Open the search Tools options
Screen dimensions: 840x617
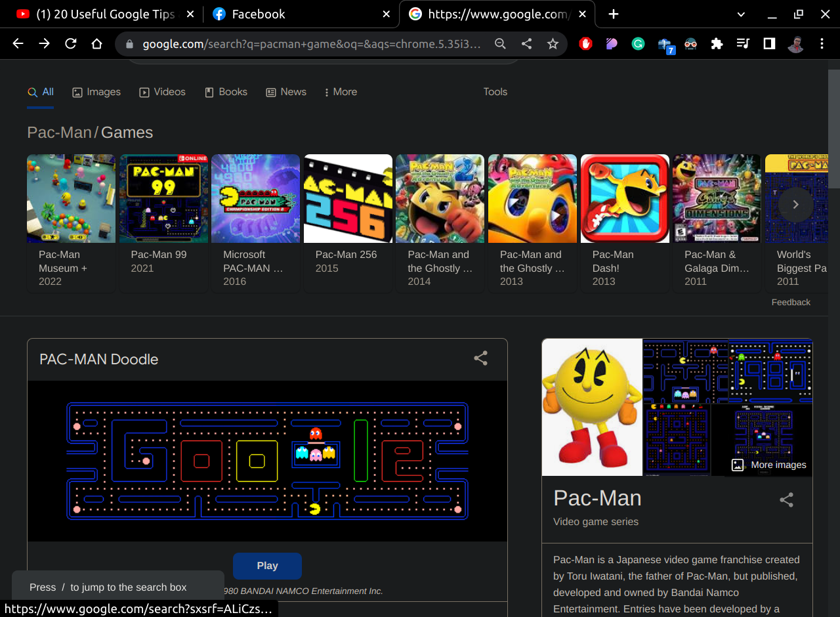point(495,92)
